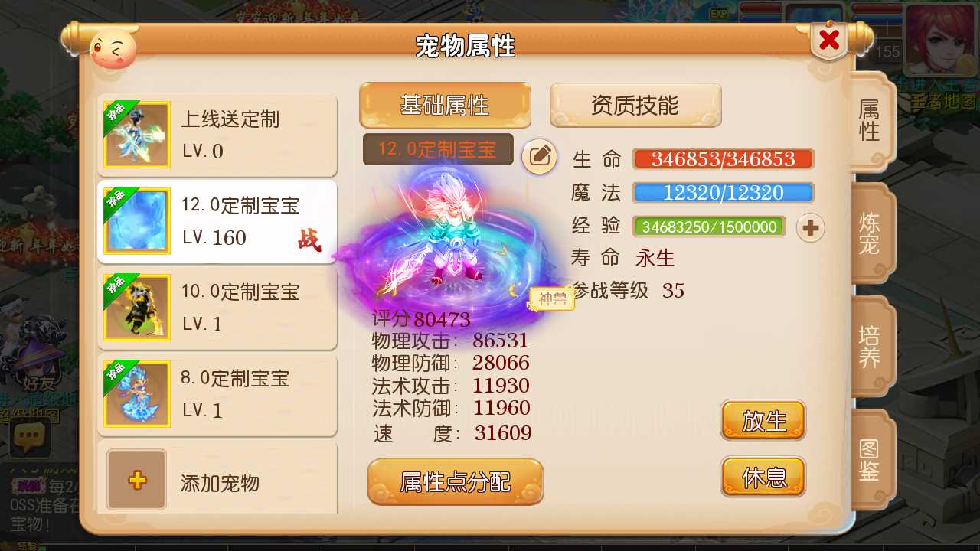Click the pencil edit-name icon
The height and width of the screenshot is (551, 980).
tap(540, 157)
